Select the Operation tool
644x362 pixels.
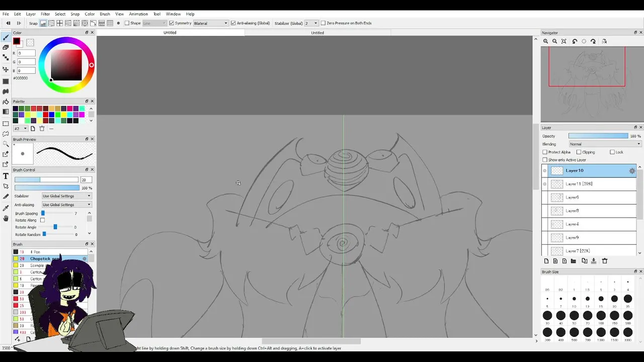pyautogui.click(x=6, y=186)
